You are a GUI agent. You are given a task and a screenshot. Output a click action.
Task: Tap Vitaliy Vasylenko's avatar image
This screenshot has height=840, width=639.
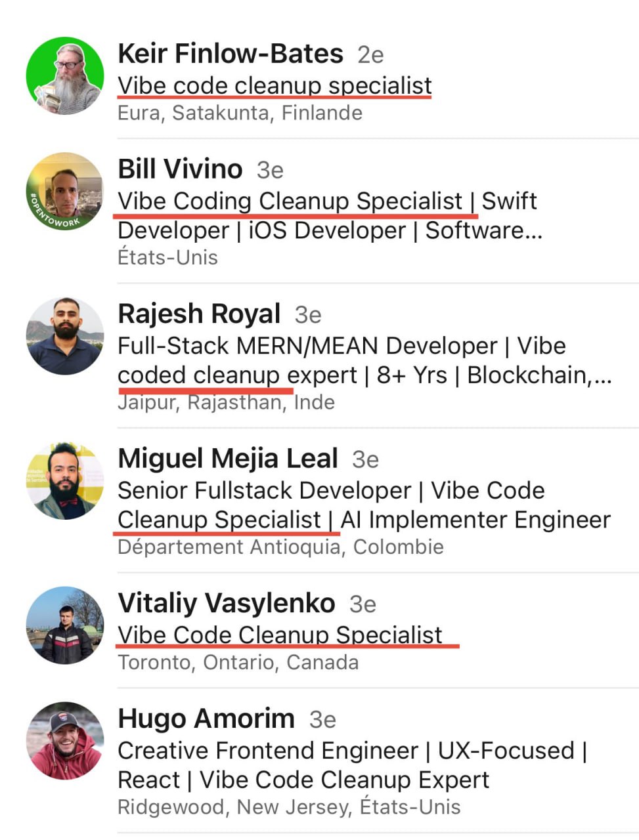click(x=65, y=625)
